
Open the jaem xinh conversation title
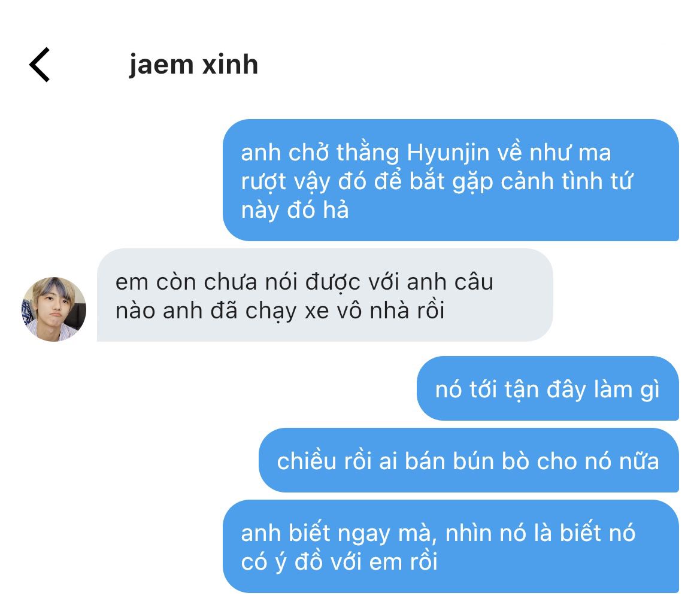[x=193, y=65]
